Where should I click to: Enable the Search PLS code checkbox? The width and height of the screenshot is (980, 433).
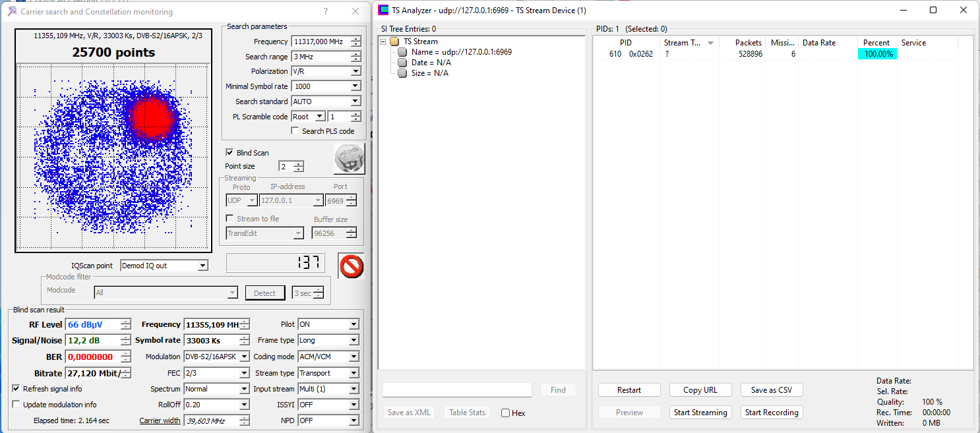[295, 131]
